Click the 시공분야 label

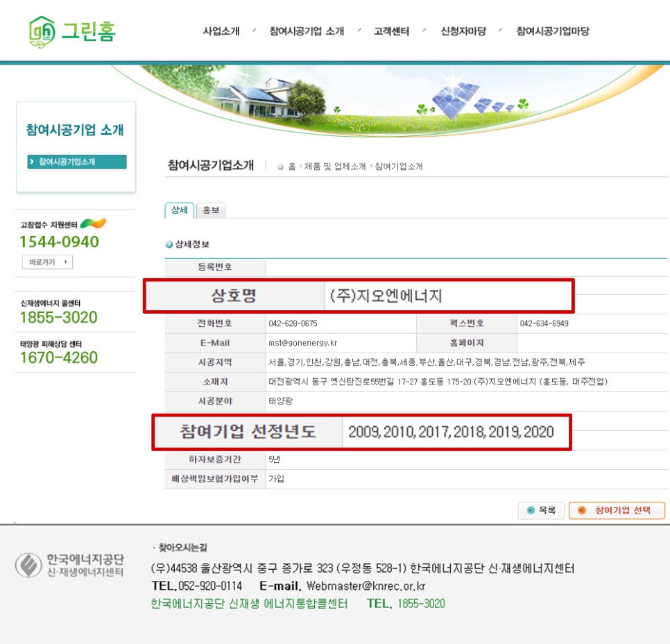215,401
